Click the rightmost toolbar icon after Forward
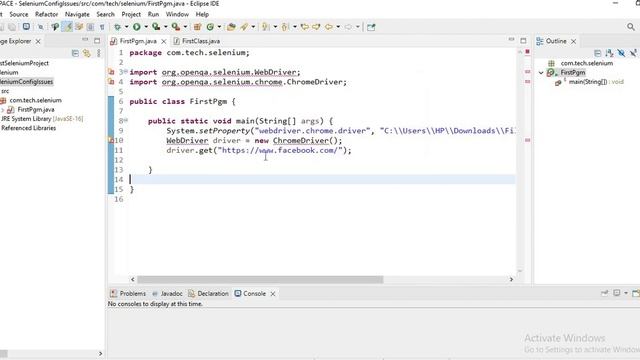Screen dimensions: 640x360 click(x=371, y=27)
